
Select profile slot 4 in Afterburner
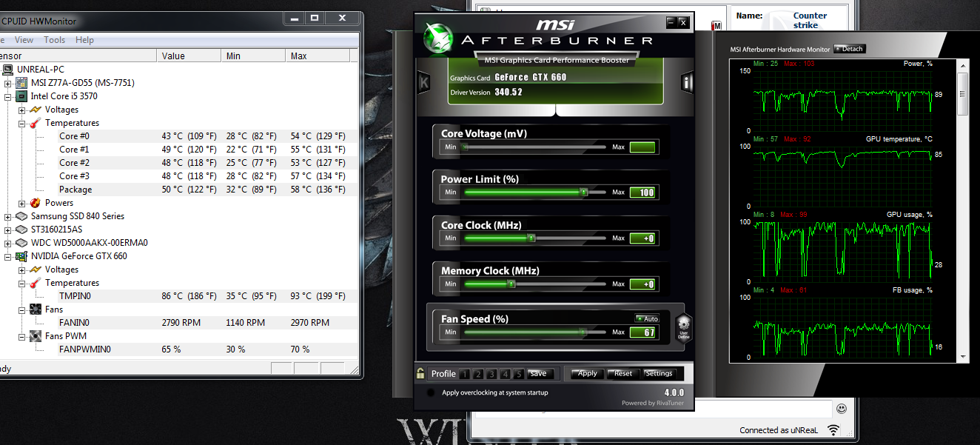[506, 374]
